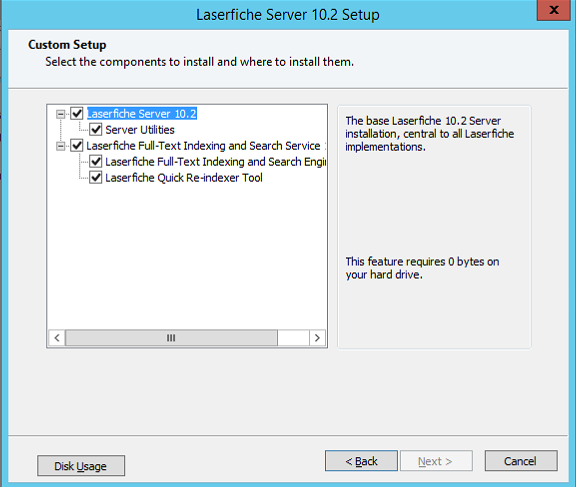This screenshot has height=487, width=576.
Task: Collapse the Laserfiche Server 10.2 tree node
Action: 60,114
